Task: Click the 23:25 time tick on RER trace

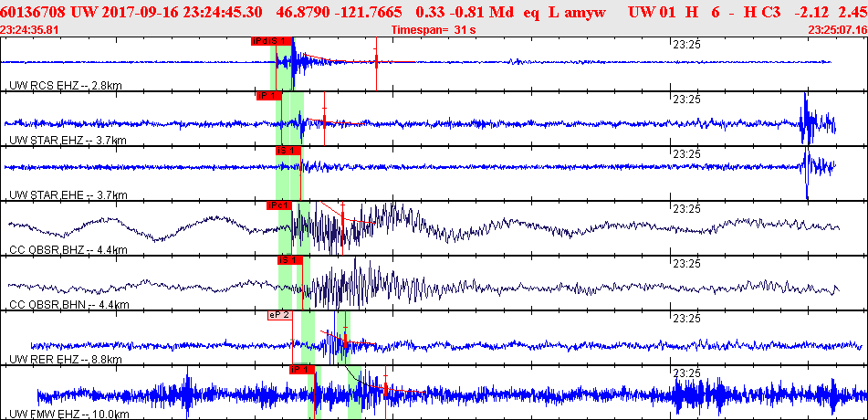Action: click(x=686, y=320)
